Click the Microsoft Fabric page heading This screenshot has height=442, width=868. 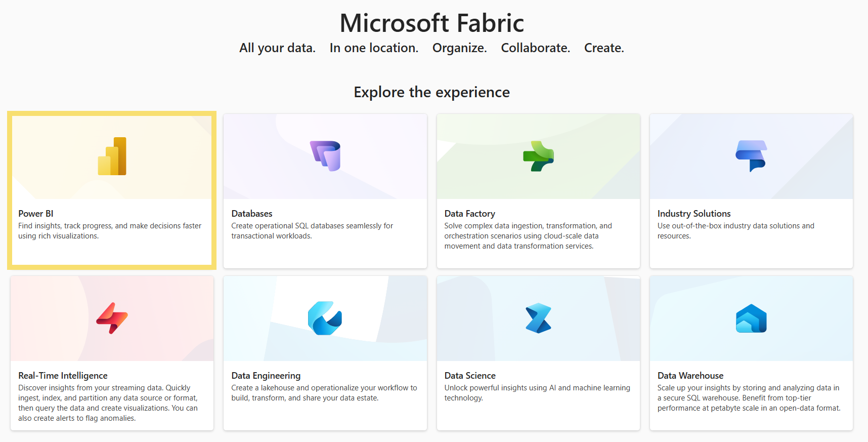pos(432,23)
